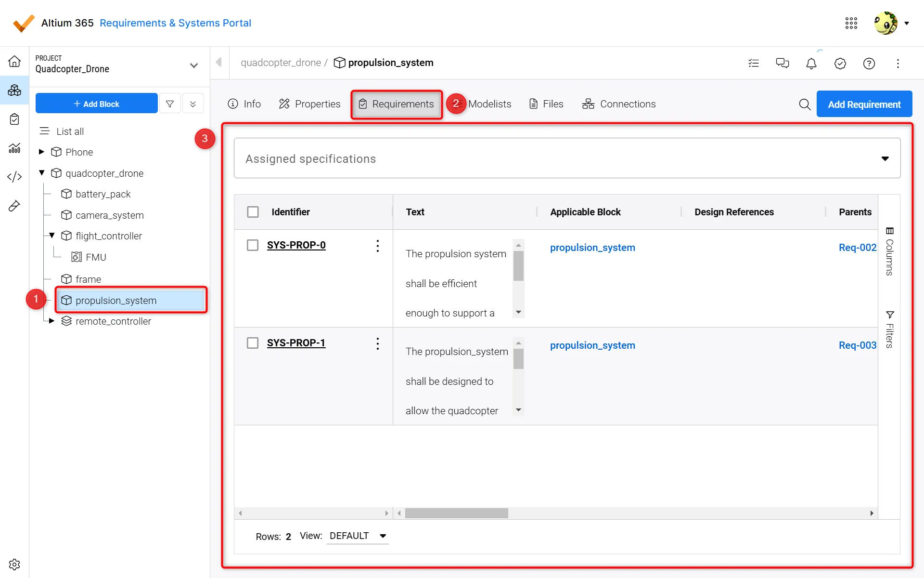Open the code brackets sidebar icon
This screenshot has height=578, width=924.
pyautogui.click(x=14, y=177)
